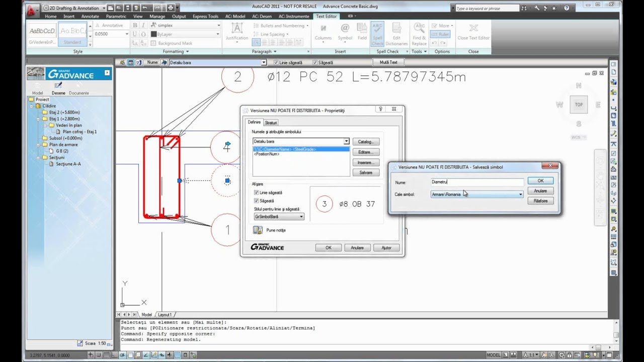The width and height of the screenshot is (644, 362).
Task: Click the Pune notițe notes icon
Action: coord(258,230)
